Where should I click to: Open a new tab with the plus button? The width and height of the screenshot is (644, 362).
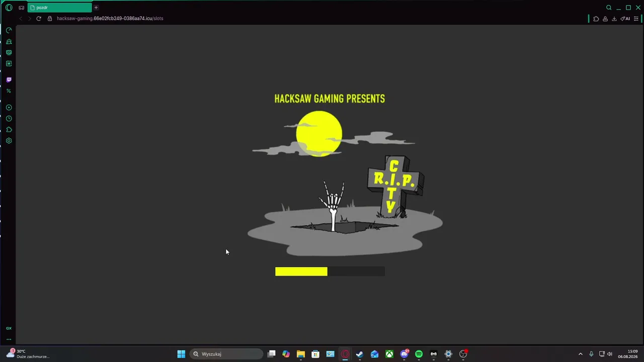point(96,8)
